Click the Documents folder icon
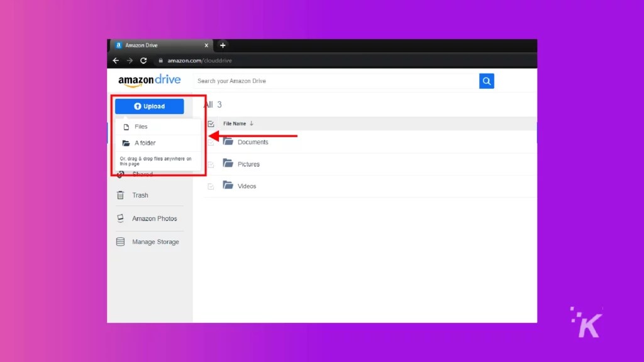Viewport: 644px width, 362px height. coord(228,141)
